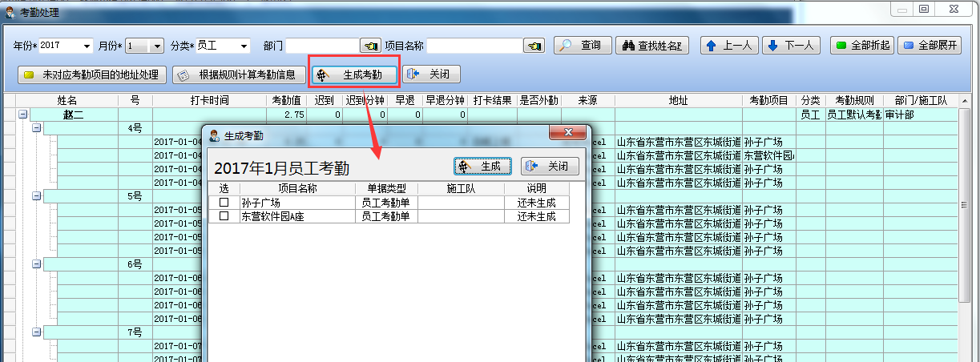
Task: Click the 查找姓名 binoculars button
Action: click(x=651, y=46)
